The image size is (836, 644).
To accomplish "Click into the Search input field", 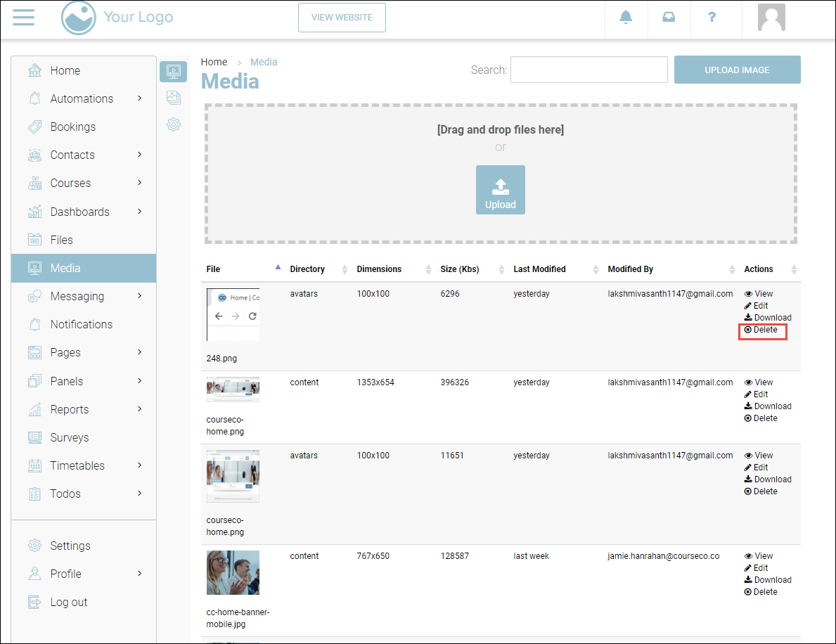I will [x=589, y=70].
